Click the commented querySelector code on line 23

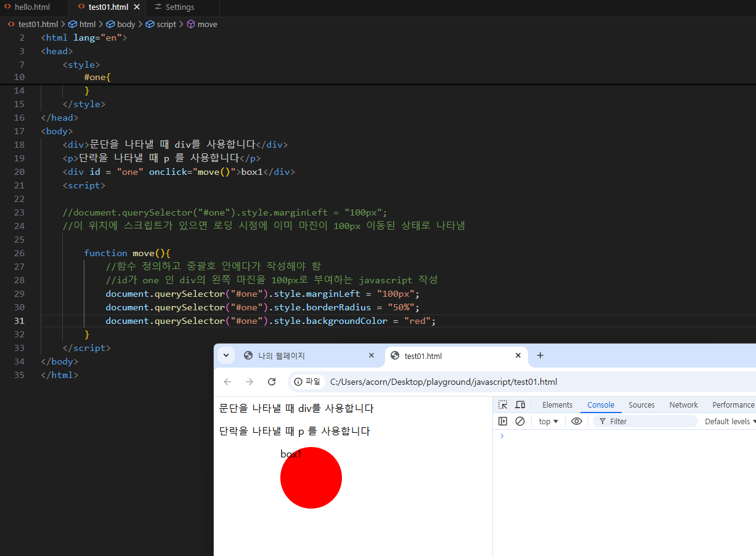point(225,212)
